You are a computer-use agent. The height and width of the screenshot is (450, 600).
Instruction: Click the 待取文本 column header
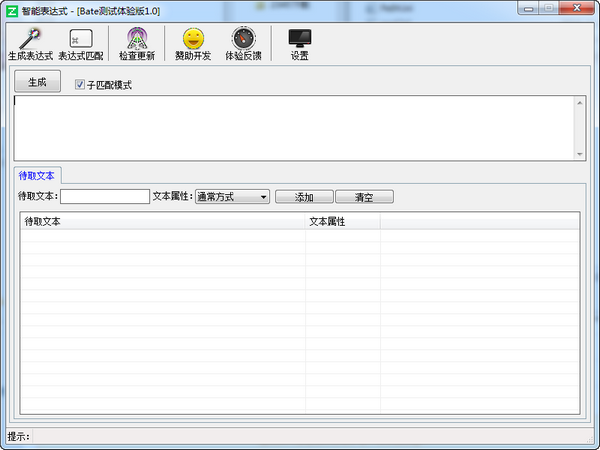coord(162,221)
